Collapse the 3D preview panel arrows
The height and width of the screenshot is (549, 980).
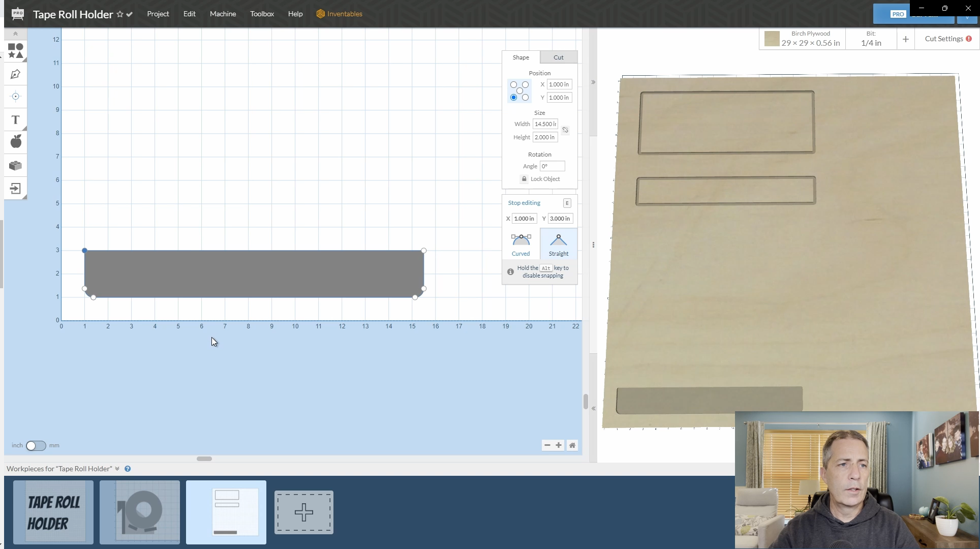[593, 82]
